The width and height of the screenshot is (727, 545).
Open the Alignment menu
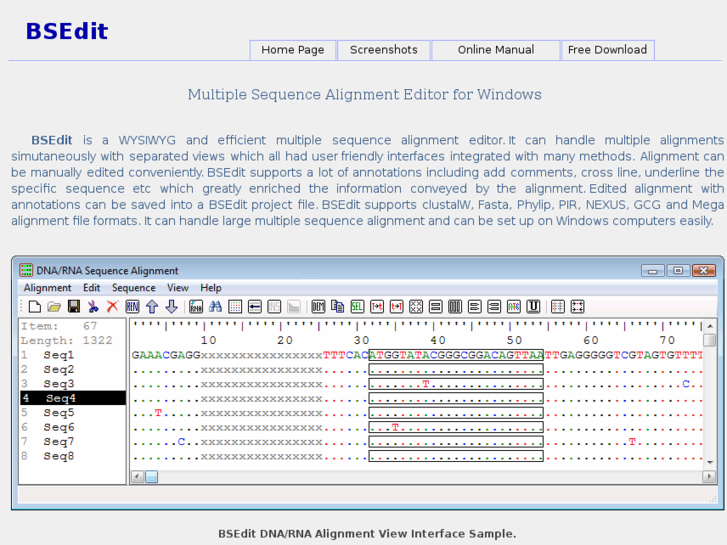48,288
